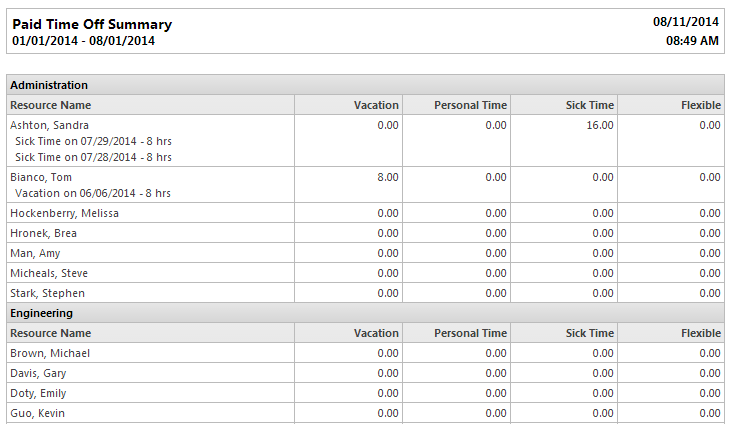The height and width of the screenshot is (424, 732).
Task: Click Vacation column header under Administration
Action: click(376, 105)
